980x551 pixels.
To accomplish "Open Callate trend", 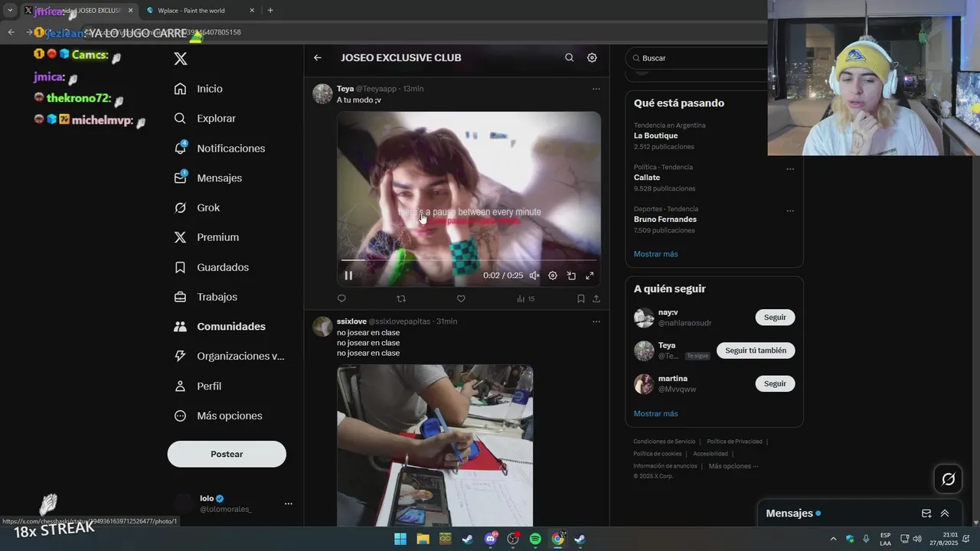I will (x=647, y=178).
